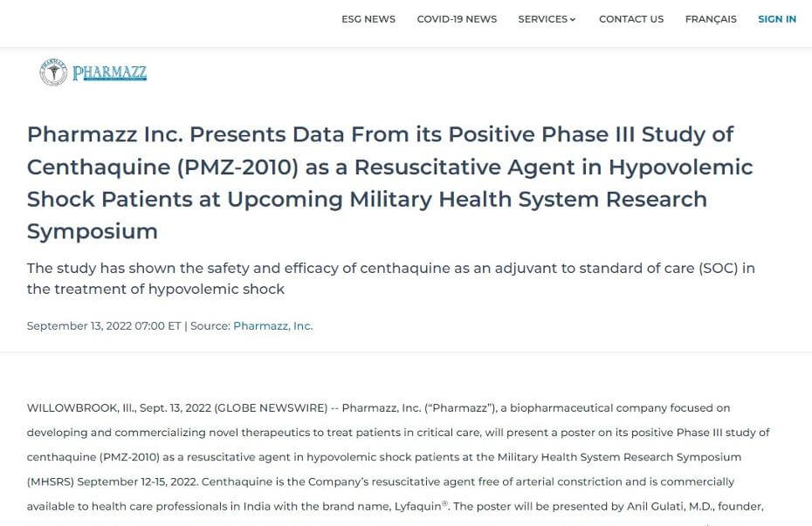
Task: Open the ESG NEWS page
Action: [368, 19]
